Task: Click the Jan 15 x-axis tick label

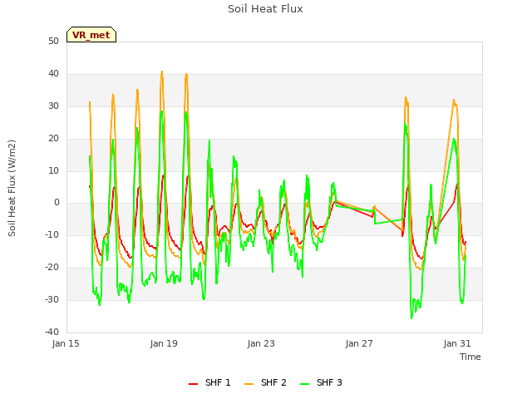Action: [66, 343]
